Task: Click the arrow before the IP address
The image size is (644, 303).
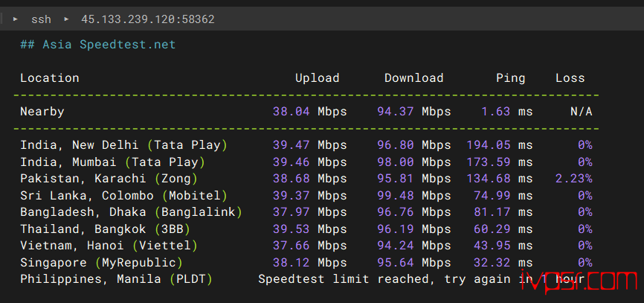Action: [x=66, y=19]
